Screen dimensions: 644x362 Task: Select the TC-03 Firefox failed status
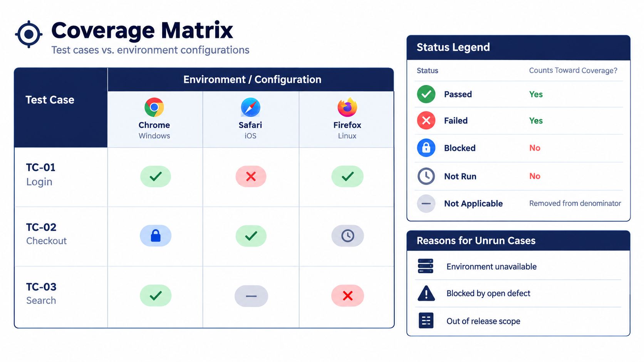pos(347,295)
